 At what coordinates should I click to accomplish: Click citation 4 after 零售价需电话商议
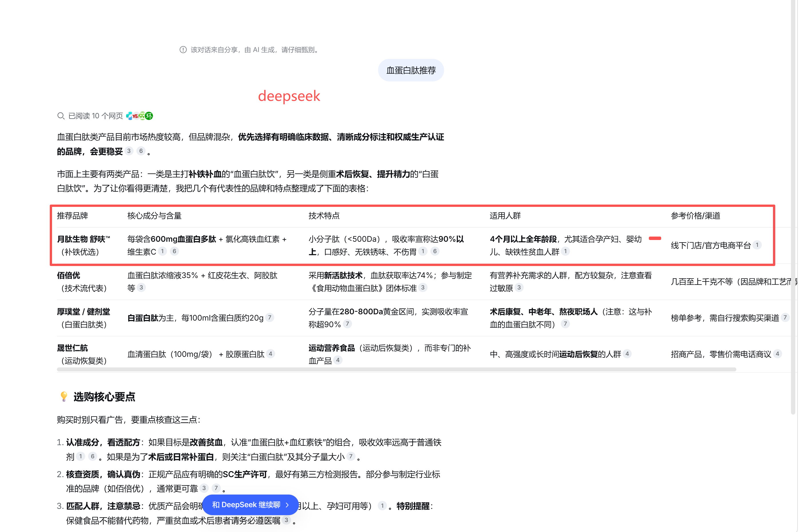[777, 354]
